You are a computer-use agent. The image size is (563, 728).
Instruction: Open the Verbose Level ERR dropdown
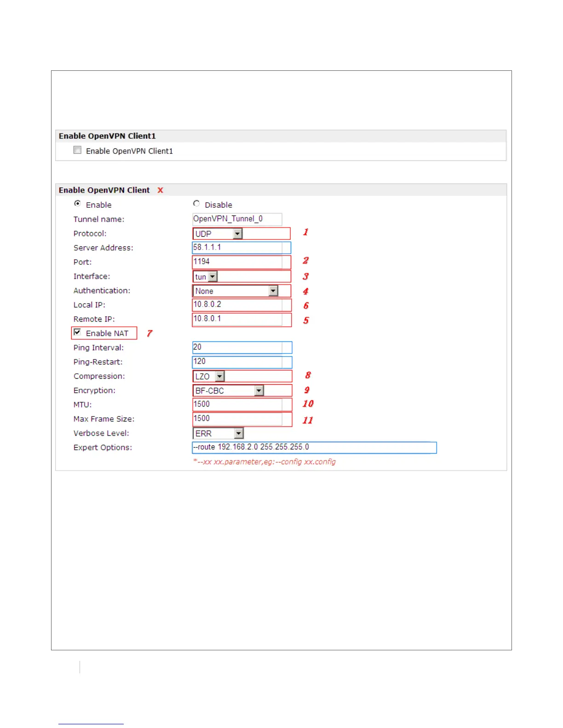(218, 433)
